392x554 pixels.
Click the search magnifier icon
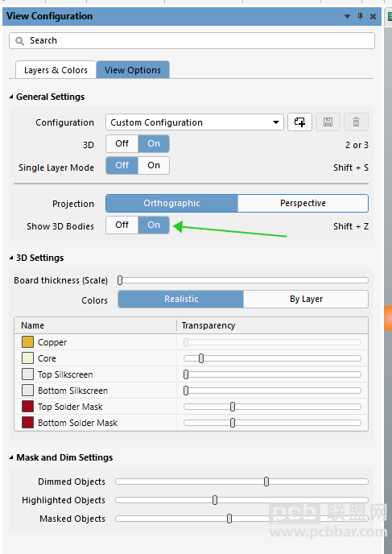coord(20,41)
